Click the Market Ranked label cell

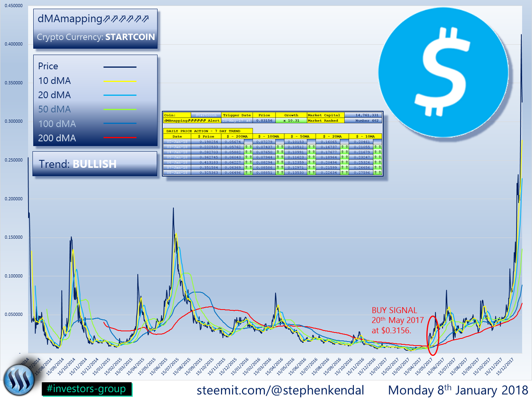(x=326, y=120)
